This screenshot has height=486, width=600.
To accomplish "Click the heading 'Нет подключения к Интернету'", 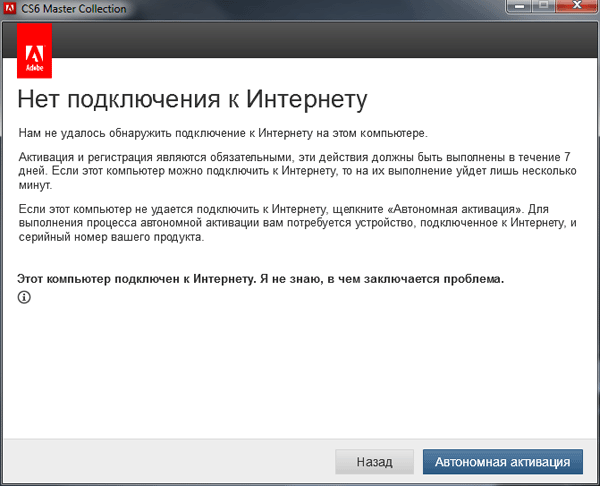I will pos(192,99).
